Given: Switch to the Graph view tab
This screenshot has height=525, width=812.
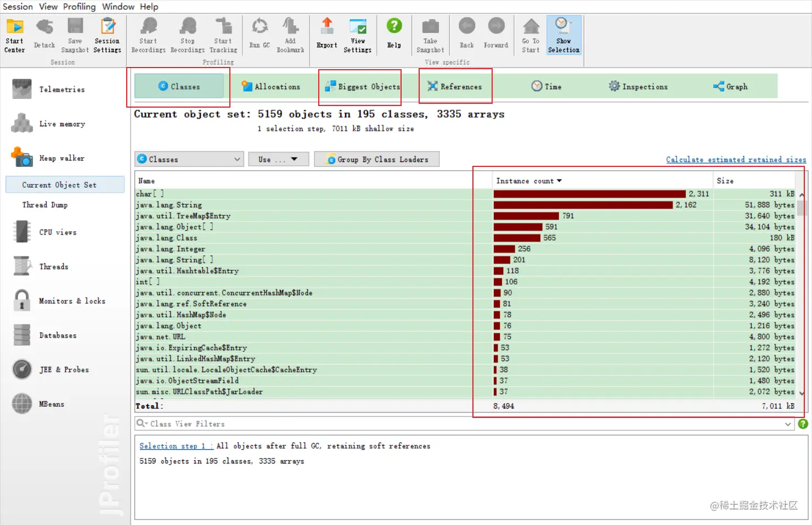Looking at the screenshot, I should 730,86.
